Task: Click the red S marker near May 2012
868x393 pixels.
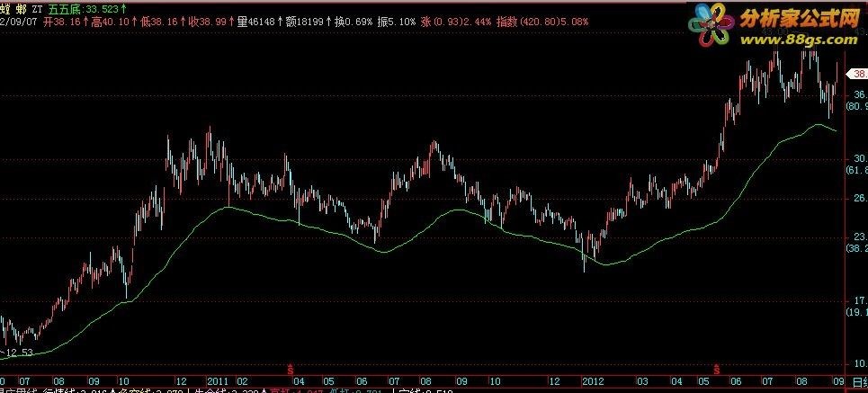Action: pos(716,368)
